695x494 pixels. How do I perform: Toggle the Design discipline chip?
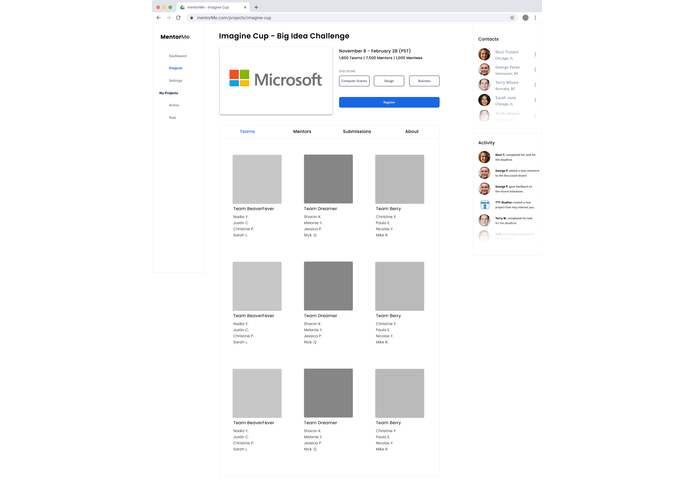389,81
